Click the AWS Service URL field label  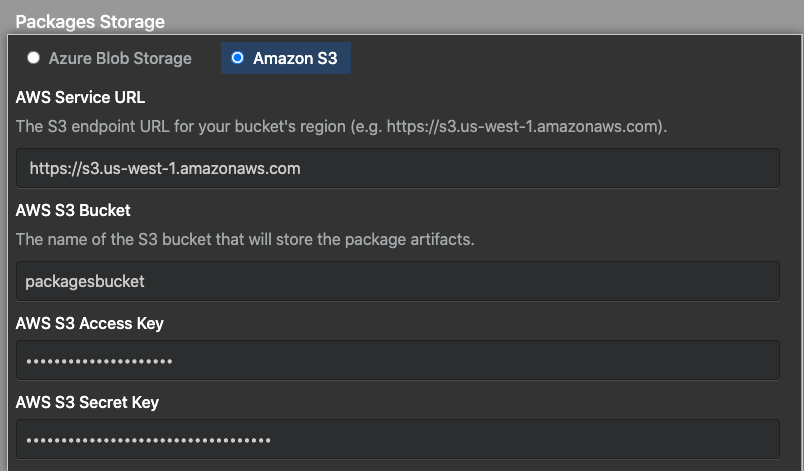click(81, 98)
